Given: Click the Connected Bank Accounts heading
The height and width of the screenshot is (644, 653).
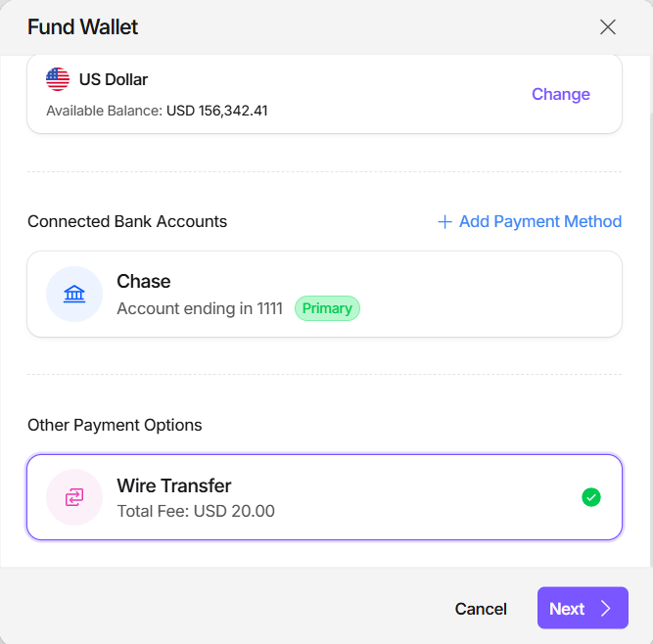Looking at the screenshot, I should coord(127,222).
